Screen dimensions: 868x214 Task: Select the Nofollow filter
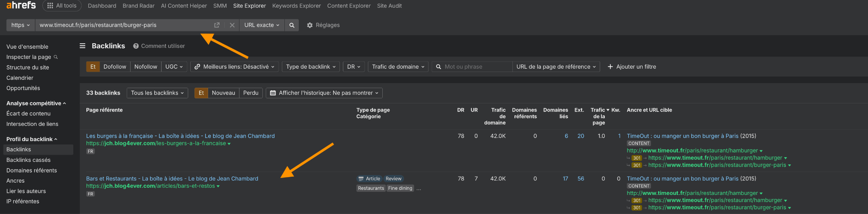[146, 67]
